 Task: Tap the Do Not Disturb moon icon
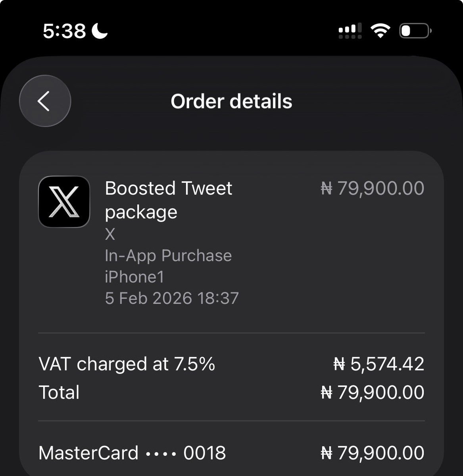coord(100,31)
